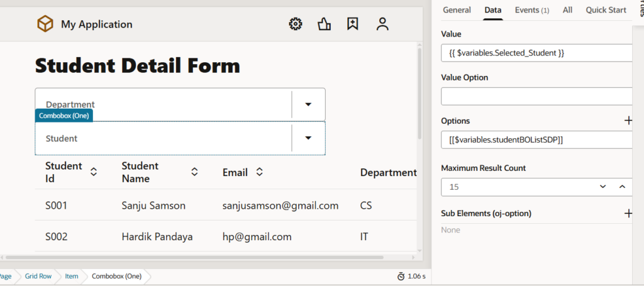Click the My Application cube logo
The width and height of the screenshot is (644, 286).
45,24
